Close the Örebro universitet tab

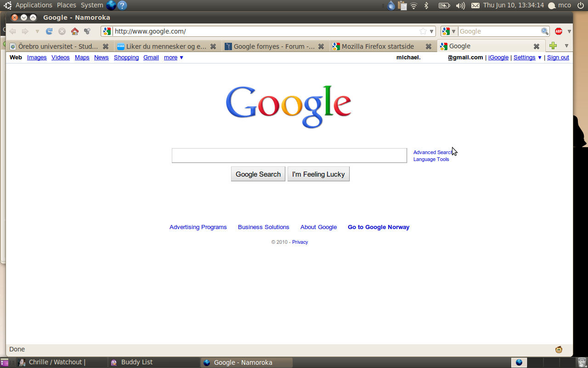coord(106,46)
